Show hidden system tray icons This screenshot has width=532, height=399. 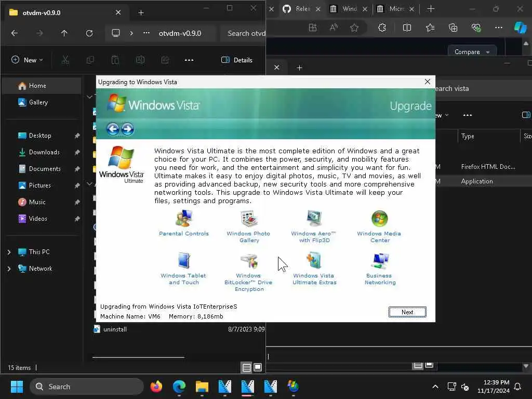click(435, 387)
